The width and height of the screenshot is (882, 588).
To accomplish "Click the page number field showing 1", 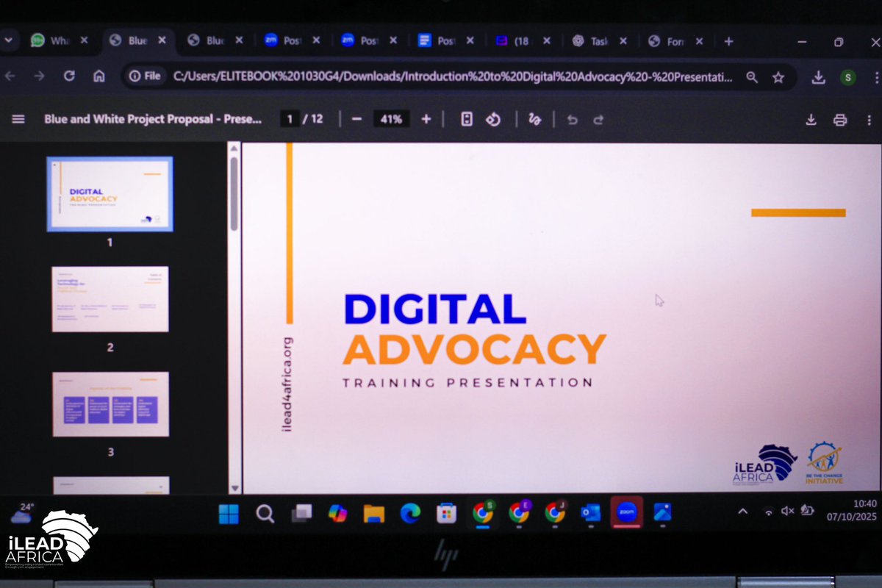I will [290, 119].
